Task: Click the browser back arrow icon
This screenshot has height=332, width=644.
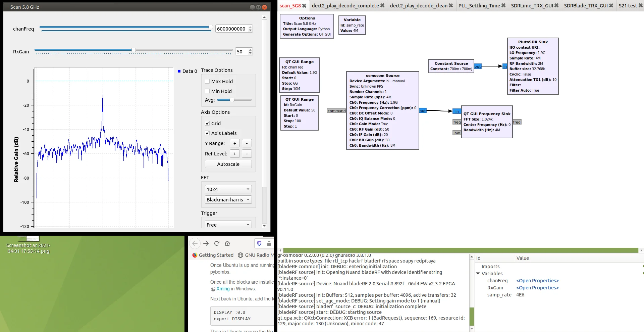Action: tap(195, 243)
